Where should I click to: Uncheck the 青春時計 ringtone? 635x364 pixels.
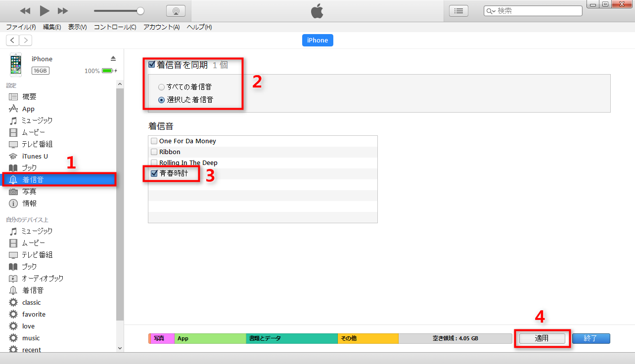click(x=154, y=174)
